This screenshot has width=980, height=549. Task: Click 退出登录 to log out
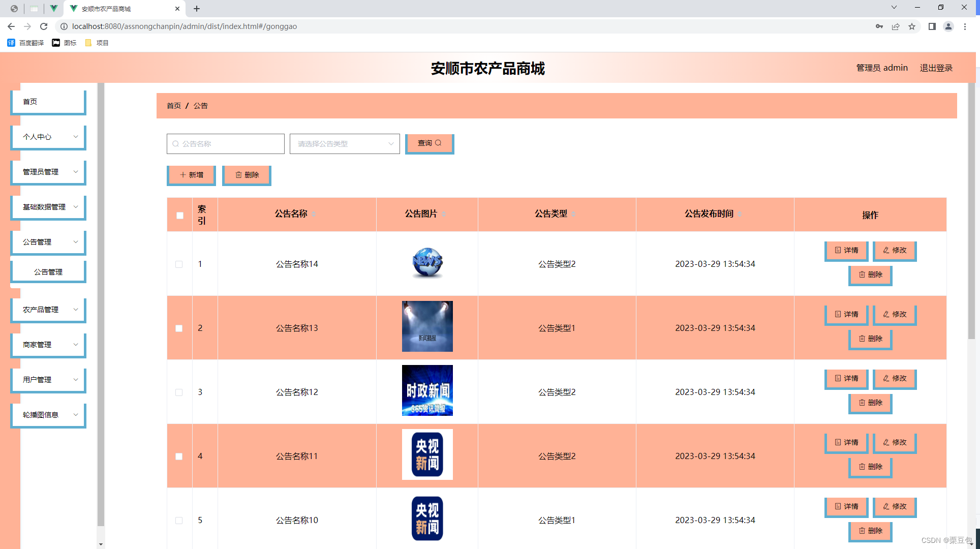936,68
